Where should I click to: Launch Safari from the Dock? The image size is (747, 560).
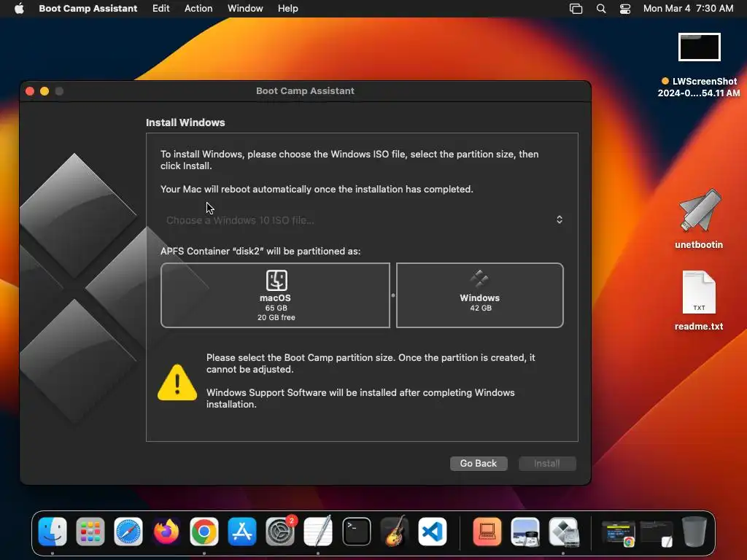click(128, 532)
